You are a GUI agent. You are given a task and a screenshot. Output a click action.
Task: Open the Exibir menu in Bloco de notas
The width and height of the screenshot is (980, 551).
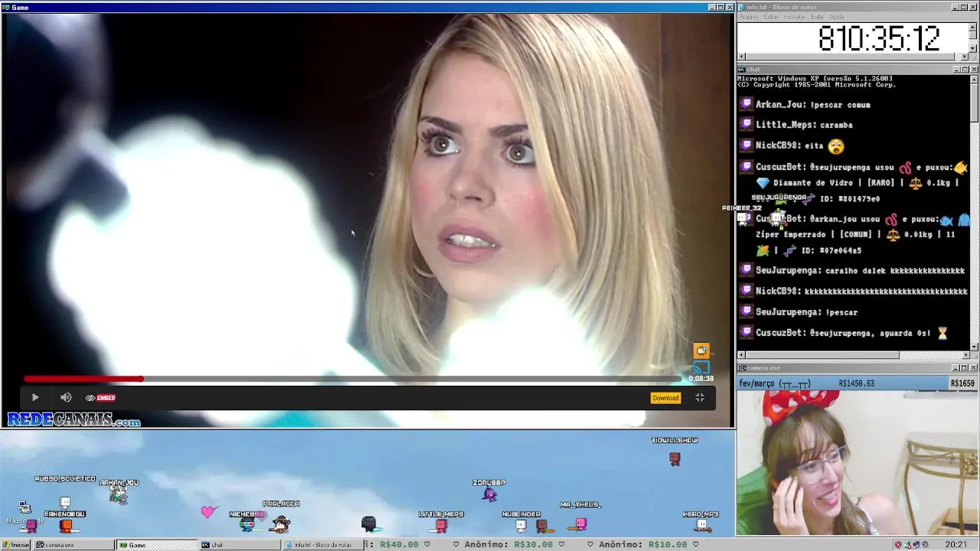818,17
